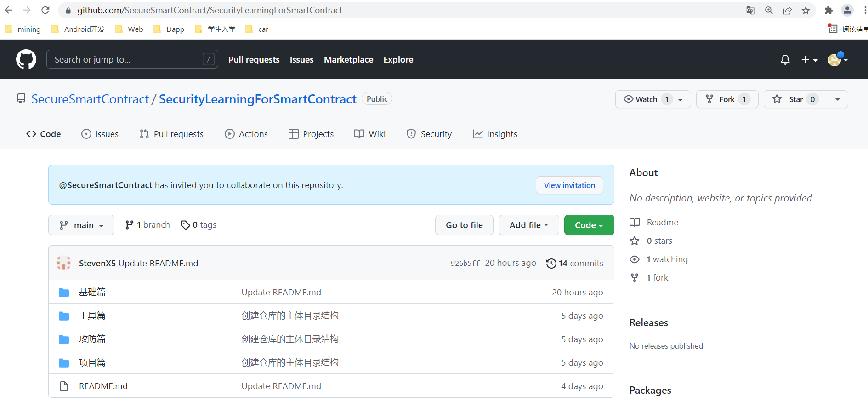
Task: Click View invitation button
Action: coord(569,185)
